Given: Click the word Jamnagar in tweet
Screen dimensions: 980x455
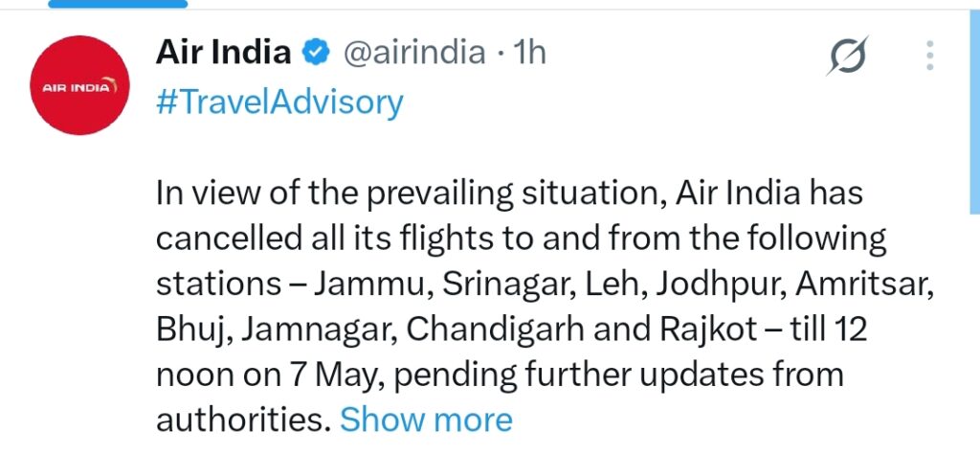Looking at the screenshot, I should pos(320,330).
